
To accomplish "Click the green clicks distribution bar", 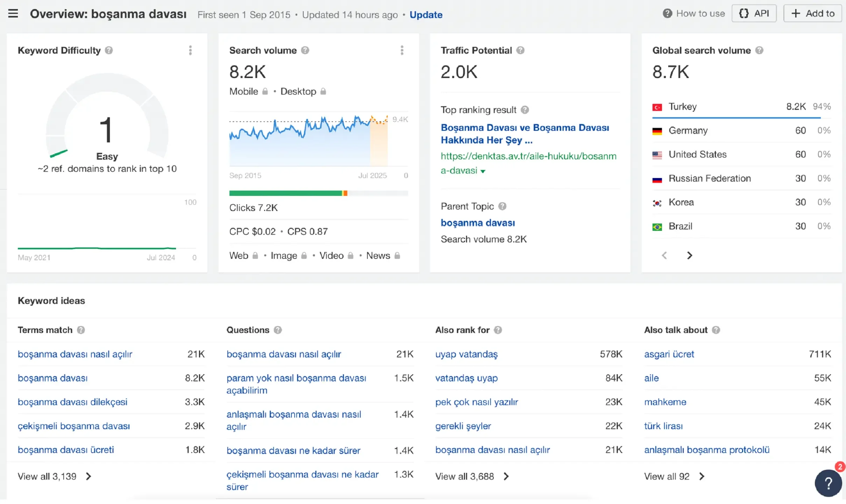I will [285, 193].
